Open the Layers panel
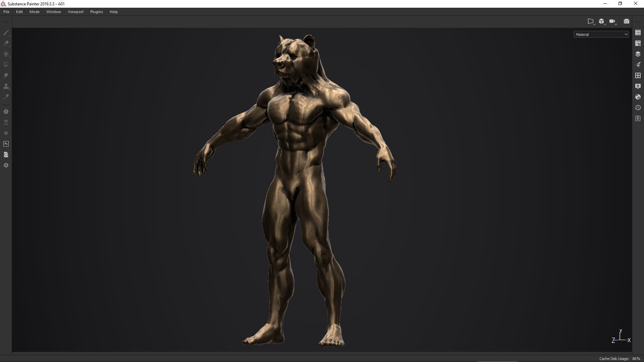Screen dimensions: 644x362 (x=638, y=54)
